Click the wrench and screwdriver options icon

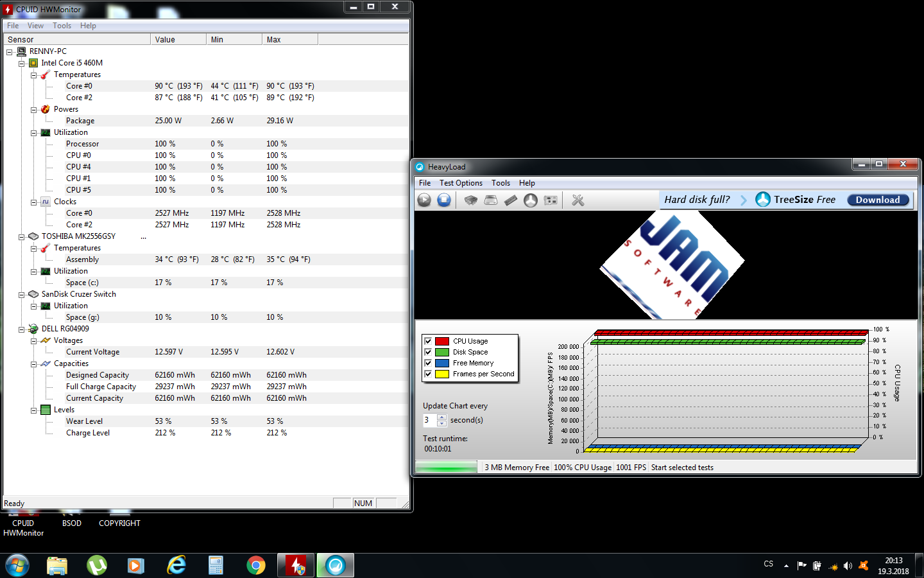coord(577,200)
